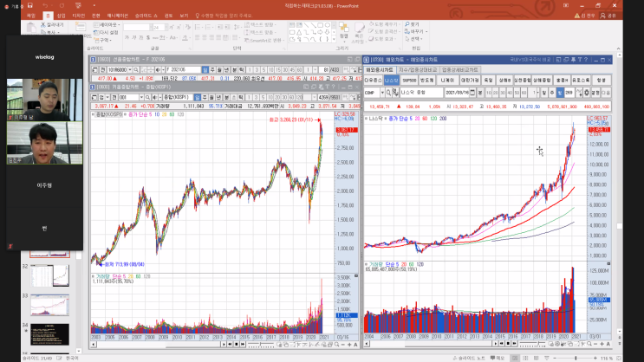644x362 pixels.
Task: Open the 디자인 (Design) ribbon tab
Action: [79, 16]
